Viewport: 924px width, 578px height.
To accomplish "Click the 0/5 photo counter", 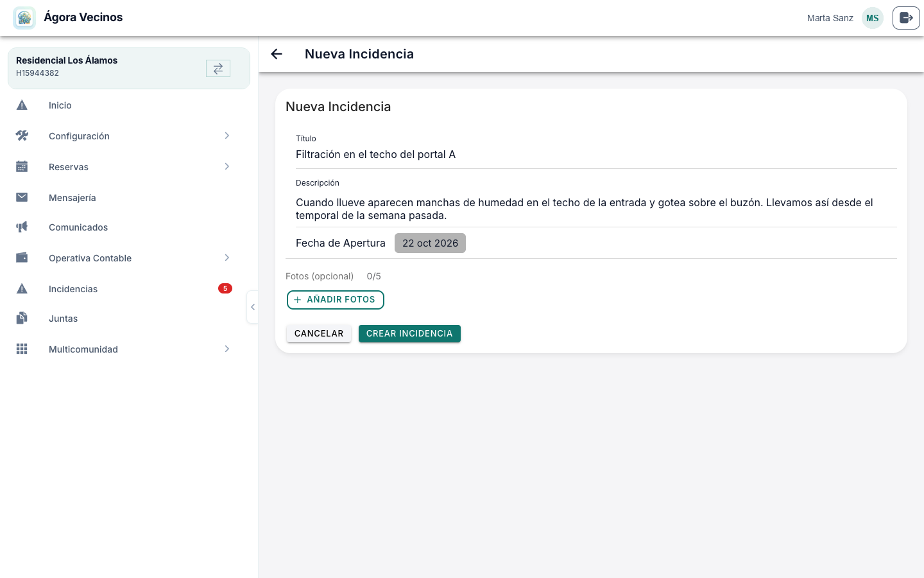I will 374,276.
